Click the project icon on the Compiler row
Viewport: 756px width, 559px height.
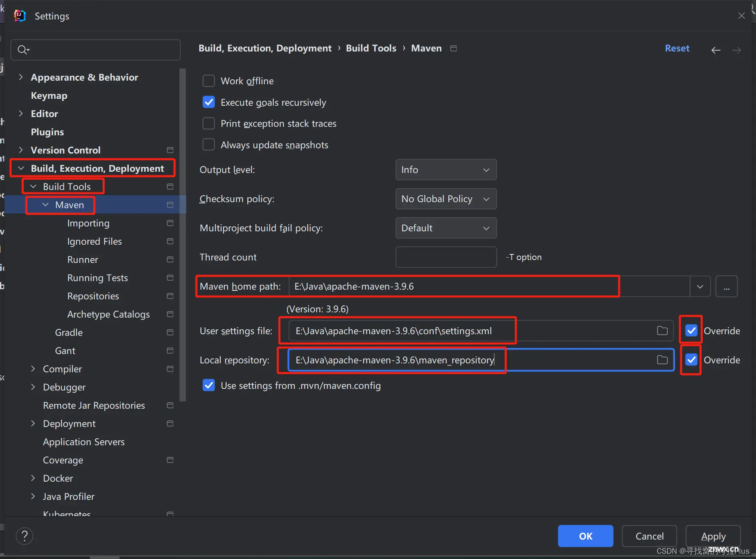tap(170, 369)
